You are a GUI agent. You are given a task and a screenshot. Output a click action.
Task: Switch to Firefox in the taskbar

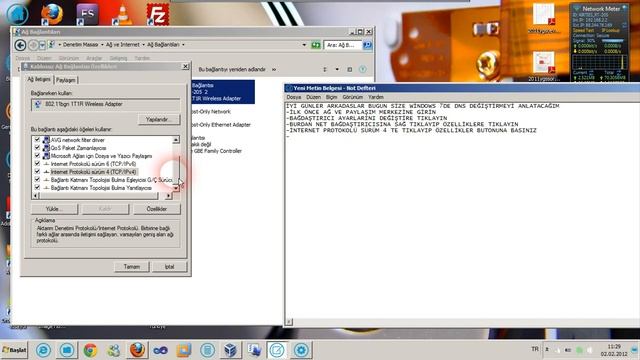click(x=137, y=350)
